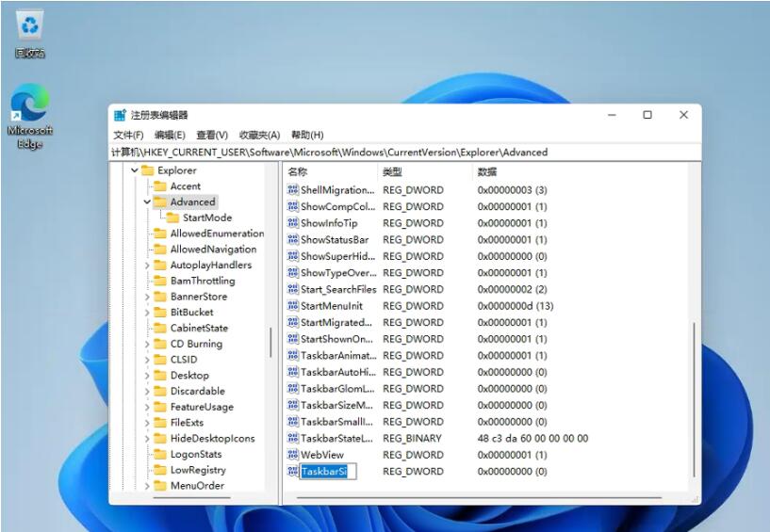The image size is (770, 532).
Task: Expand the CLSID key
Action: point(147,360)
